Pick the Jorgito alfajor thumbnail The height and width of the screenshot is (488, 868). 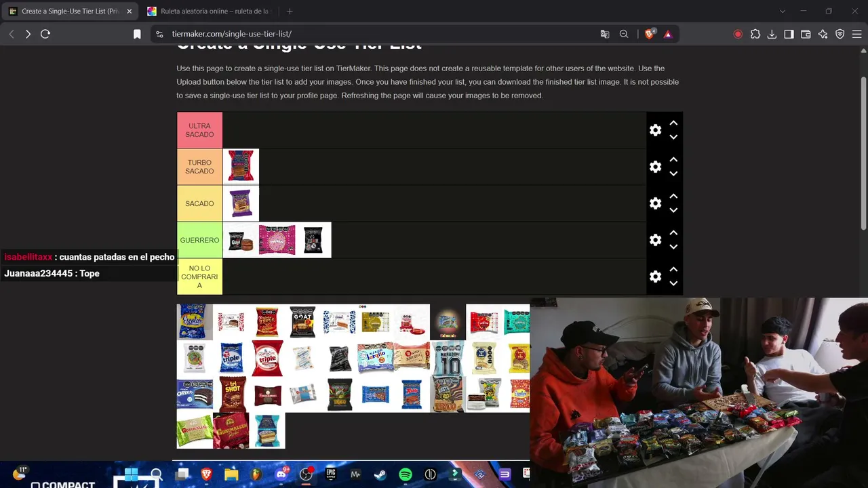pos(375,359)
